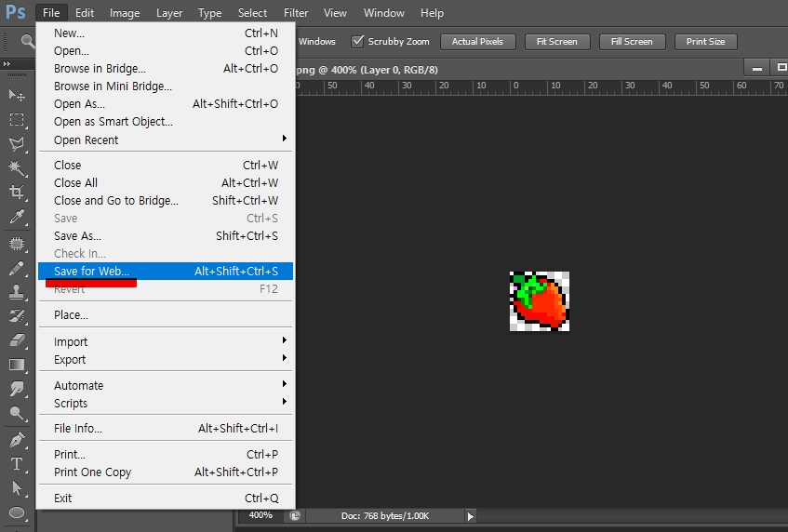Choose Print One Copy
Screen dimensions: 788x532
pyautogui.click(x=165, y=472)
